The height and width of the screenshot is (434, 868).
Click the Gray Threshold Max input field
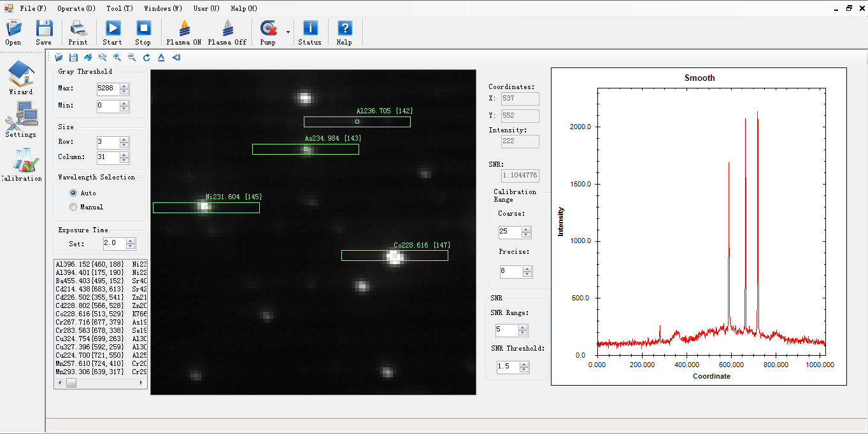108,88
